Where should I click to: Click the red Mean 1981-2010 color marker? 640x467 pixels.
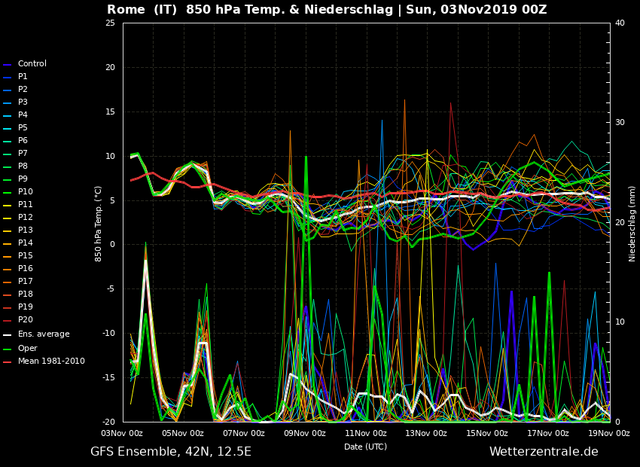pos(7,362)
